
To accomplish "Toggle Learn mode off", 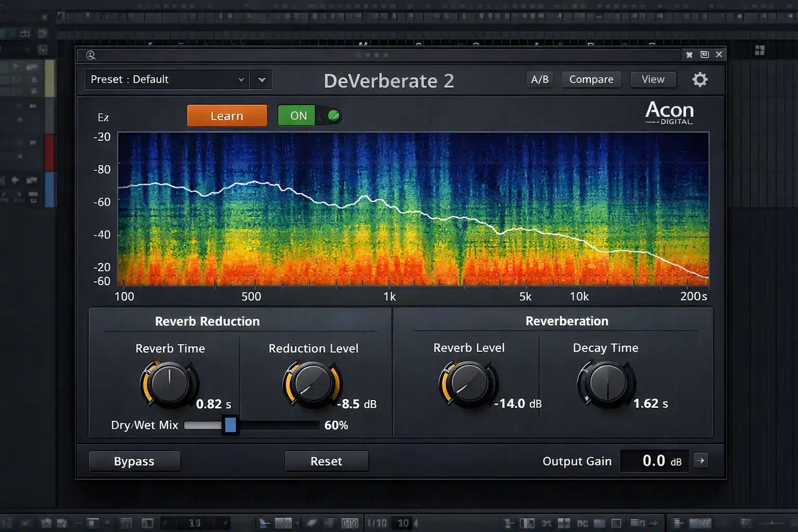I will tap(227, 115).
